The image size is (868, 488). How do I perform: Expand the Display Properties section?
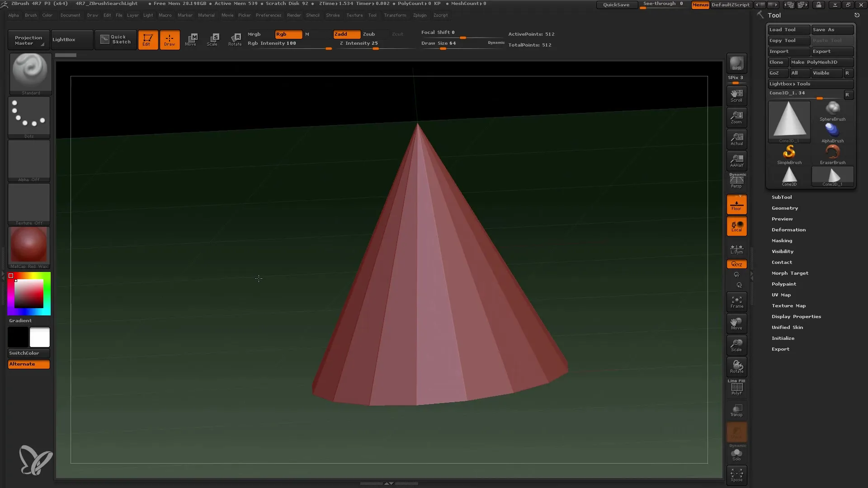(796, 317)
